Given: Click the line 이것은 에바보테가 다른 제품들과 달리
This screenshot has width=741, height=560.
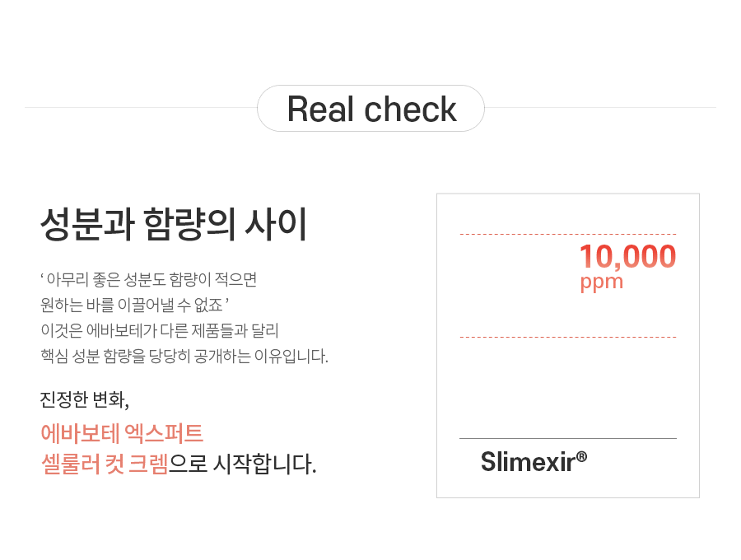Looking at the screenshot, I should (160, 330).
